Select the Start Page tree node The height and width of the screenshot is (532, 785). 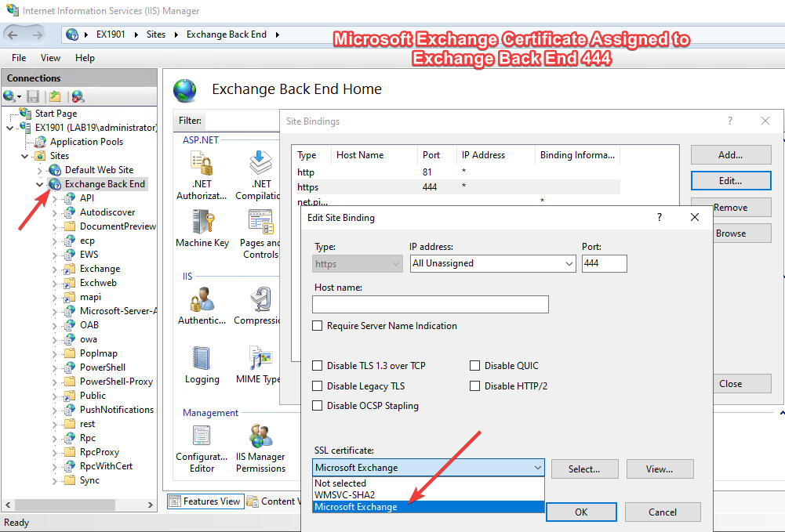click(56, 114)
